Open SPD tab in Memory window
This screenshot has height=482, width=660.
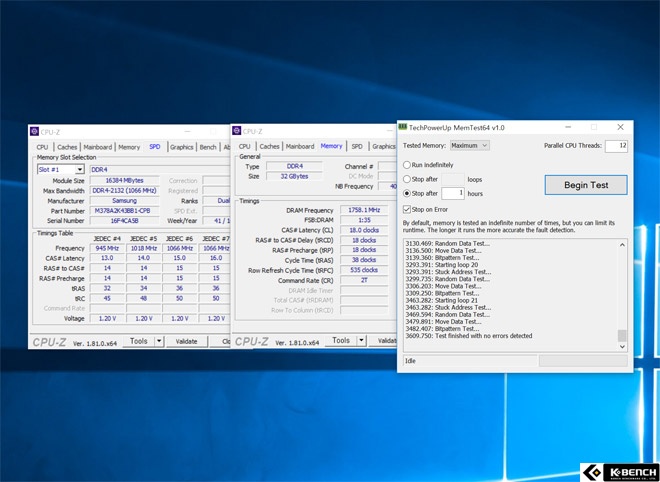point(357,146)
